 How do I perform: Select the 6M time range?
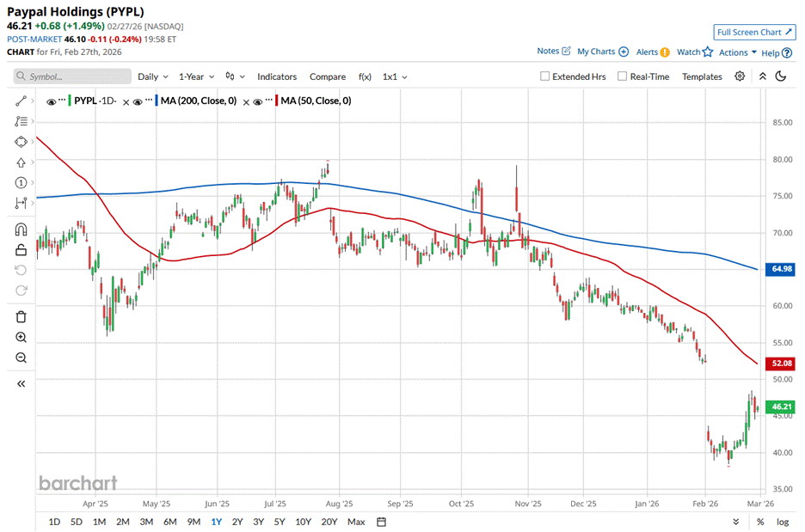170,522
